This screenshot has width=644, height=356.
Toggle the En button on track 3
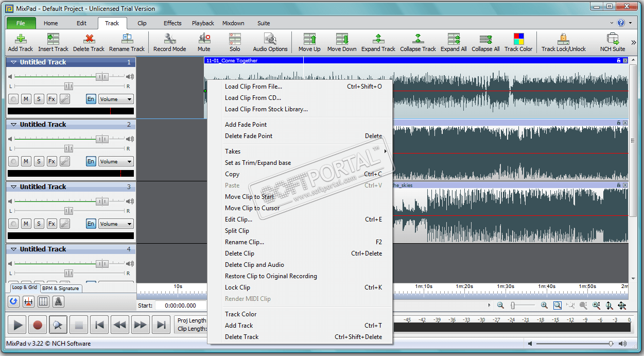[91, 224]
